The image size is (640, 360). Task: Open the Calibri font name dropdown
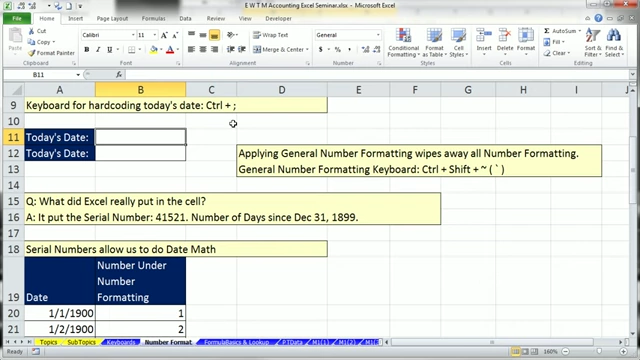click(133, 35)
